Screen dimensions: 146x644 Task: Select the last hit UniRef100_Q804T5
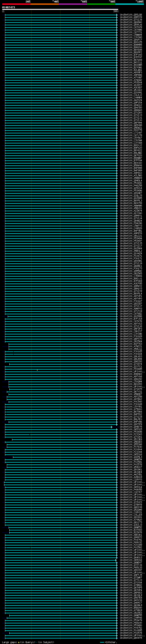click(x=131, y=638)
